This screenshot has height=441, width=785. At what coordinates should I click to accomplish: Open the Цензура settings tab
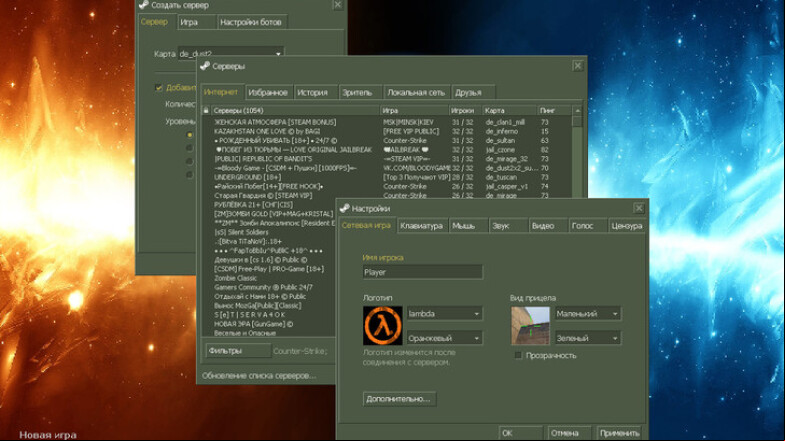[627, 226]
